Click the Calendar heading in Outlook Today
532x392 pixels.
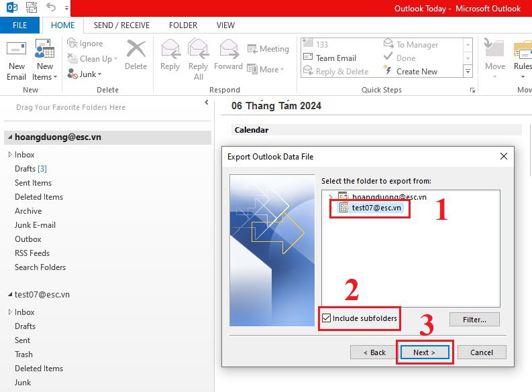tap(252, 130)
